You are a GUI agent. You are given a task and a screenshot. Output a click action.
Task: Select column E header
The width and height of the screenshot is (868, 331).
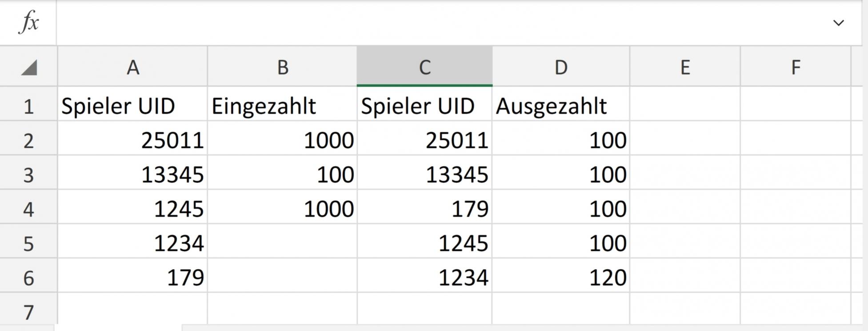click(685, 67)
